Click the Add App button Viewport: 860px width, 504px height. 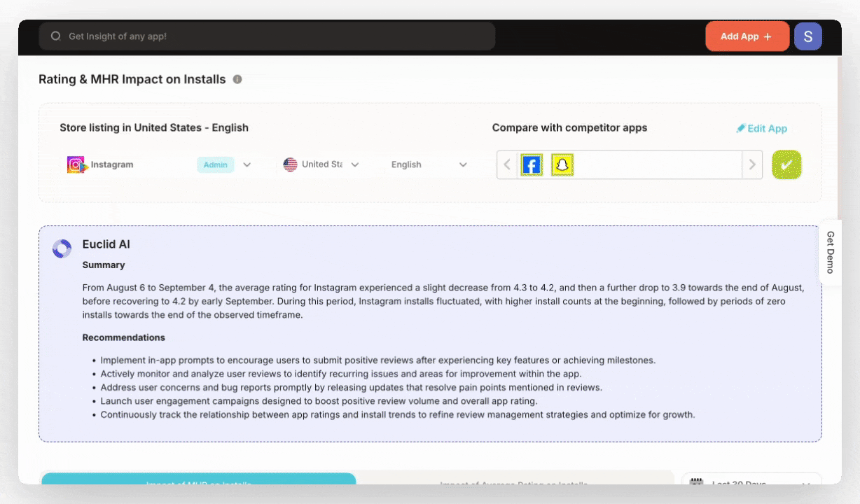[747, 36]
